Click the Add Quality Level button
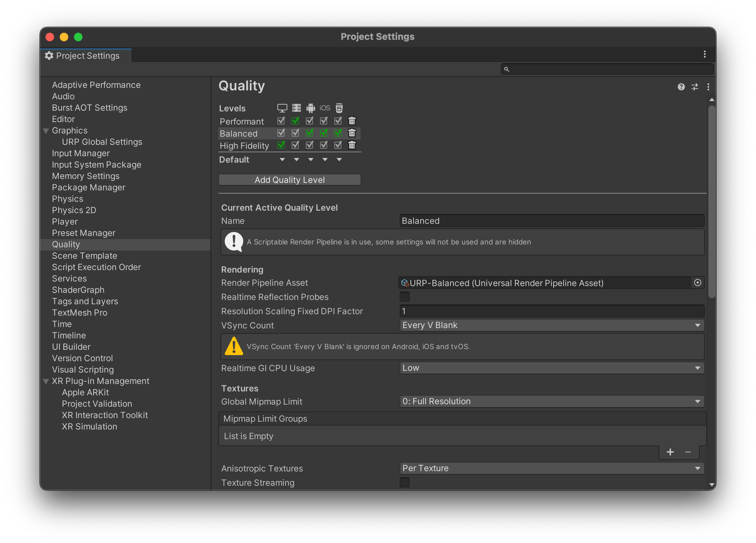756x543 pixels. (x=289, y=180)
